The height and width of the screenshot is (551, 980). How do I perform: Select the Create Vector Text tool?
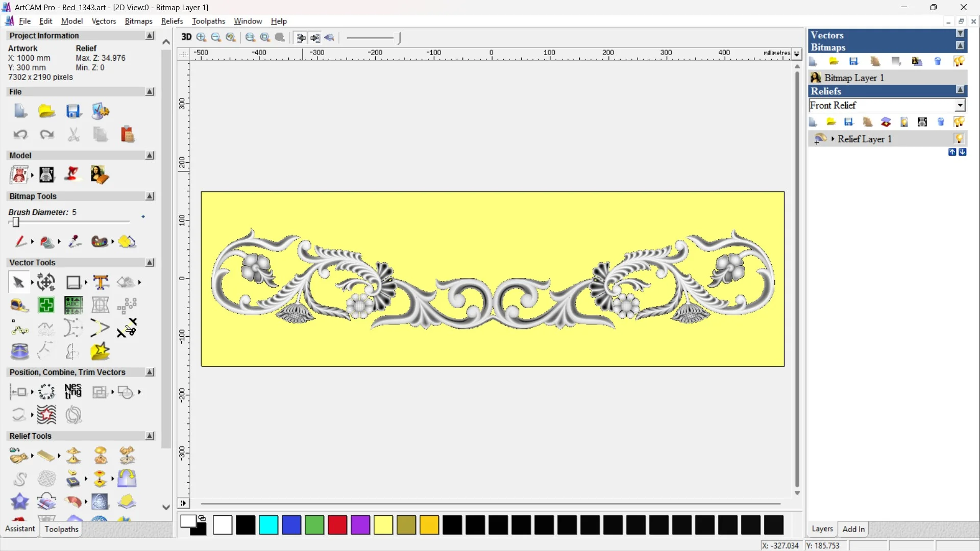coord(101,282)
